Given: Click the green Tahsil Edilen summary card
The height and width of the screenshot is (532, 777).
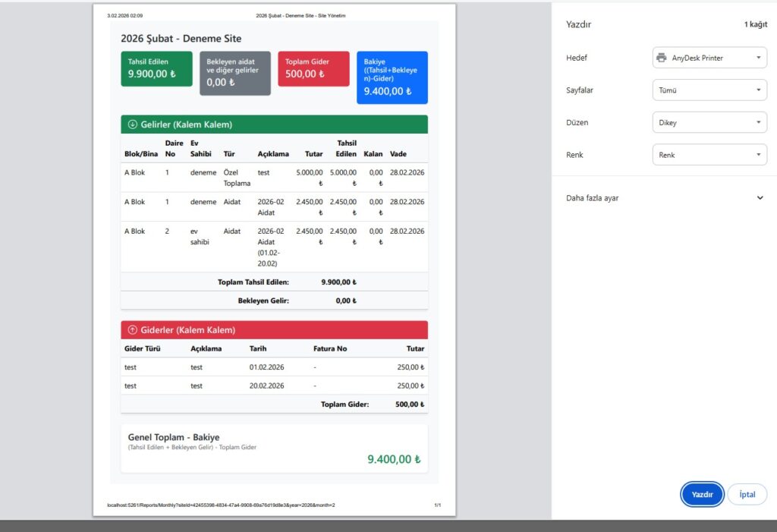Looking at the screenshot, I should click(x=156, y=69).
